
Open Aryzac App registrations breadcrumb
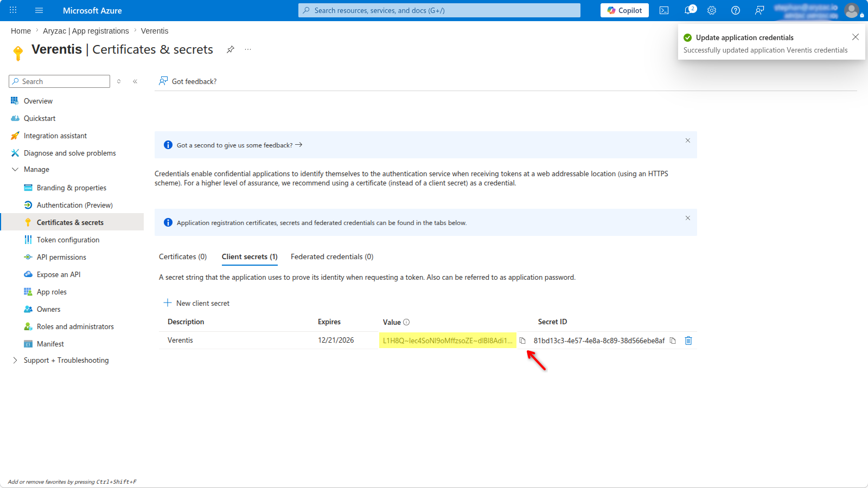click(86, 31)
